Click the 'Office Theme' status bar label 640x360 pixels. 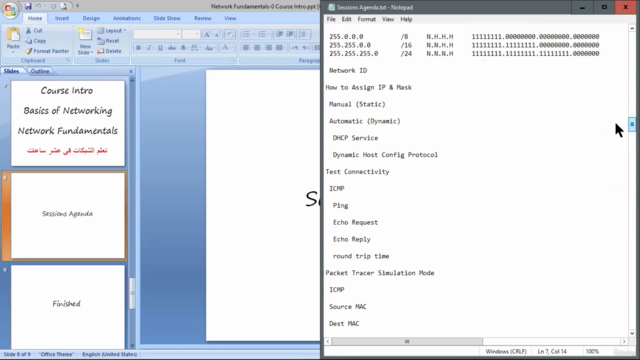coord(56,354)
